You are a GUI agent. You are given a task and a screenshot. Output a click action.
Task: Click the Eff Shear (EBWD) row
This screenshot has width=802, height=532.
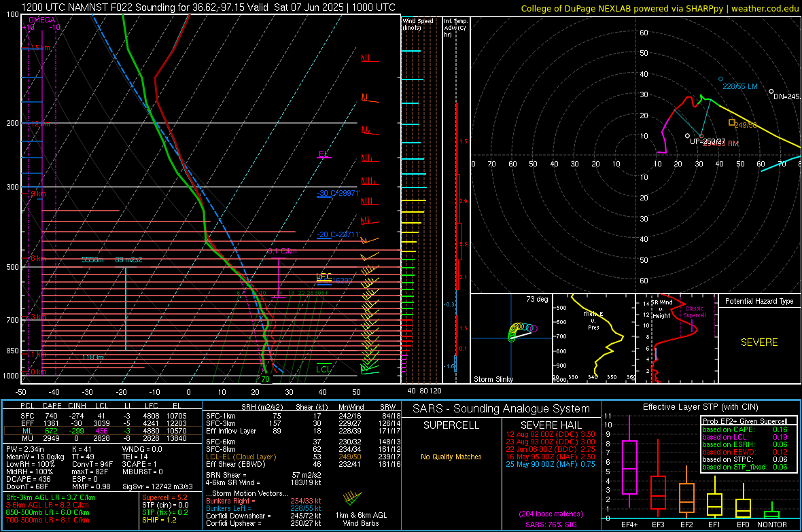click(303, 465)
